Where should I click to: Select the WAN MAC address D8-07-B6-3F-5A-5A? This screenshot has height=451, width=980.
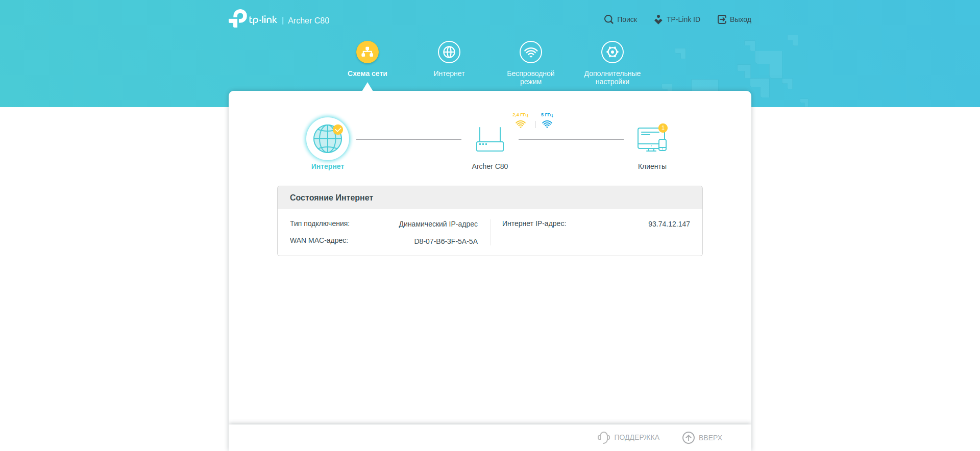[x=446, y=241]
